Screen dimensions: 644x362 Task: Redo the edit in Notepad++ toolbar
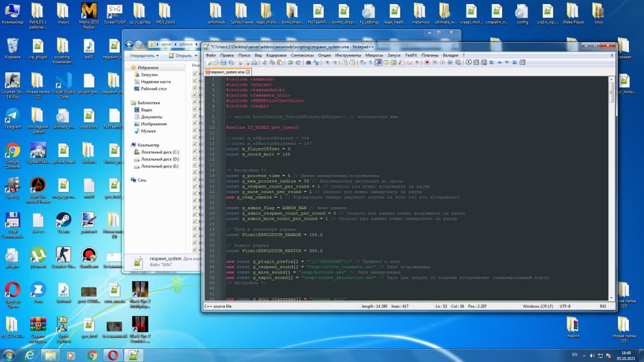(298, 62)
